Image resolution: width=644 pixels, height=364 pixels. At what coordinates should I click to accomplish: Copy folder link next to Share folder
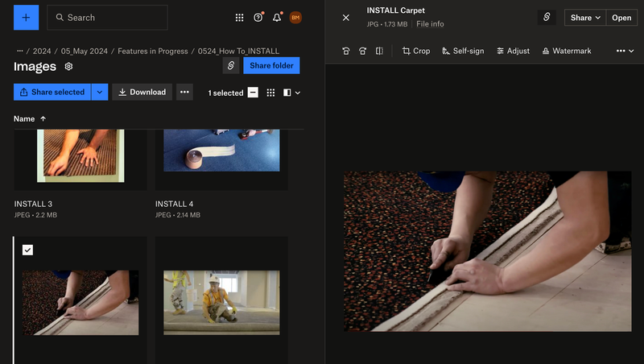(x=231, y=65)
